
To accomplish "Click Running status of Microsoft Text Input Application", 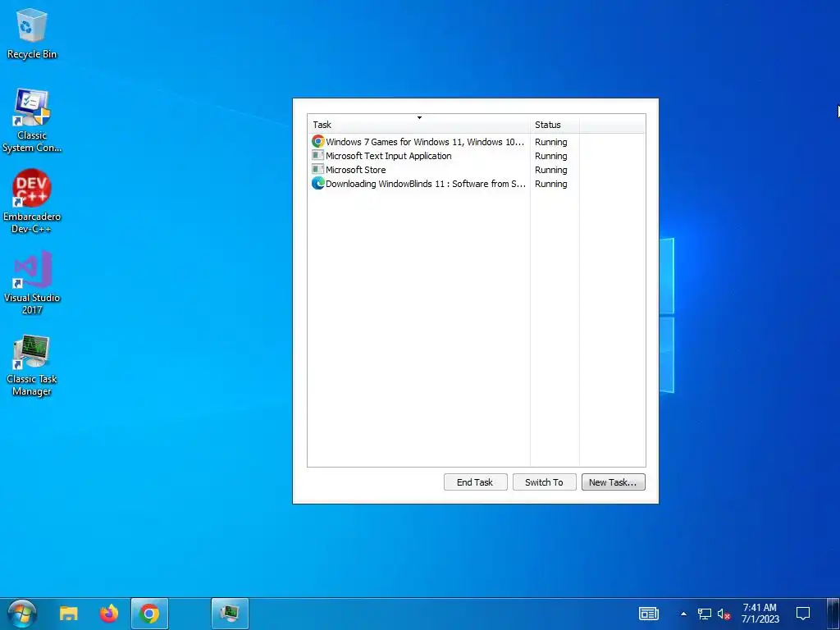I will 550,156.
